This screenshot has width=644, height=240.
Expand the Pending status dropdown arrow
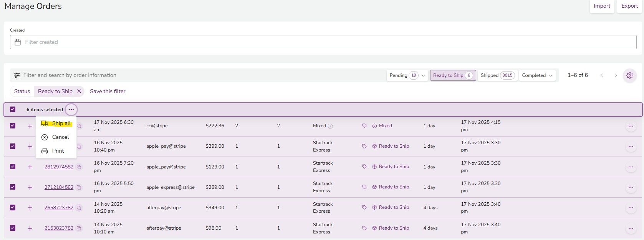tap(423, 75)
